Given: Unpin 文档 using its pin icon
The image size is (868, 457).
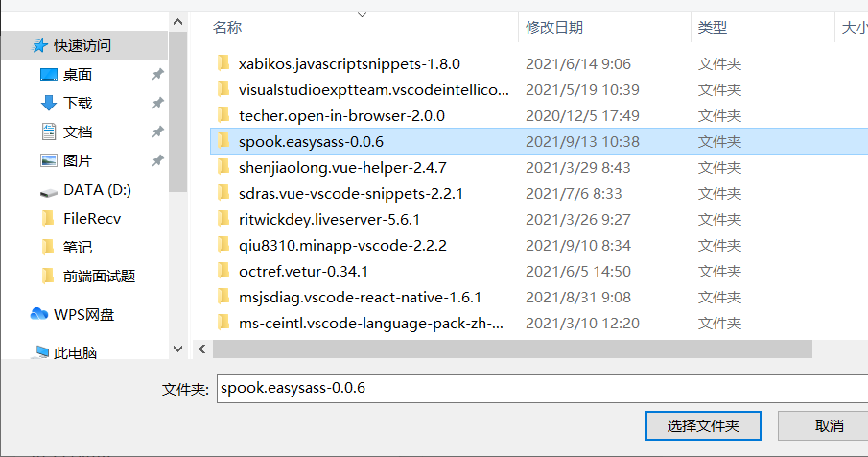Looking at the screenshot, I should [157, 132].
